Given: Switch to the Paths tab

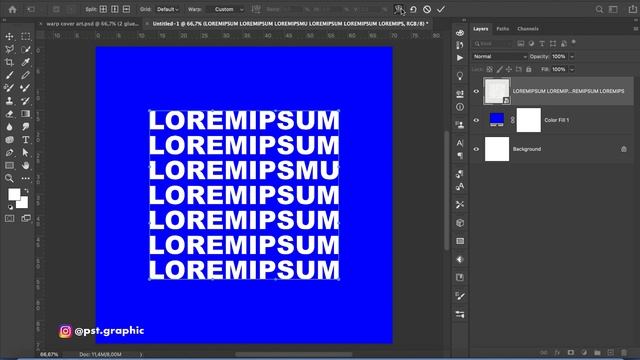Looking at the screenshot, I should click(x=502, y=29).
